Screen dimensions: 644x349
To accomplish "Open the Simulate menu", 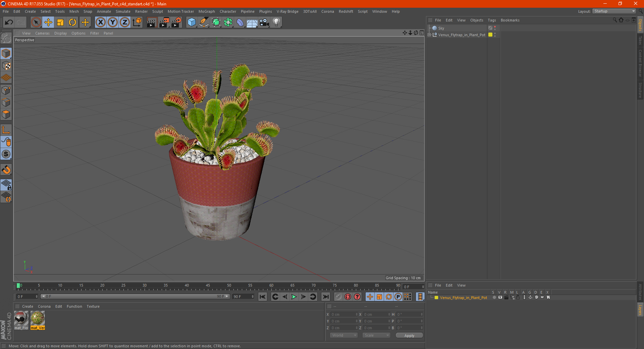I will (x=123, y=11).
